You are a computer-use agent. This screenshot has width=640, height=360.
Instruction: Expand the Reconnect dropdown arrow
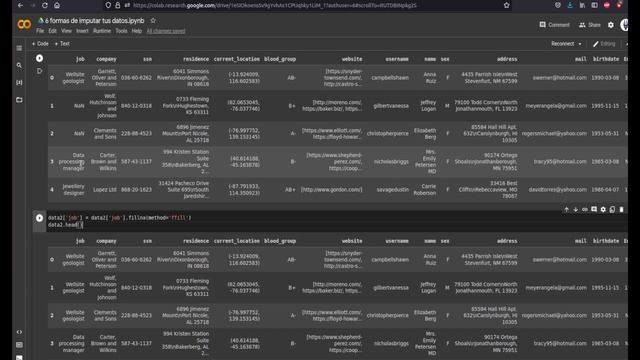[580, 44]
